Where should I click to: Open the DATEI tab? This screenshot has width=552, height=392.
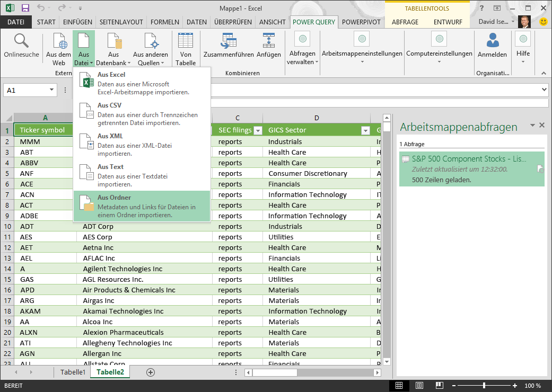(x=16, y=22)
